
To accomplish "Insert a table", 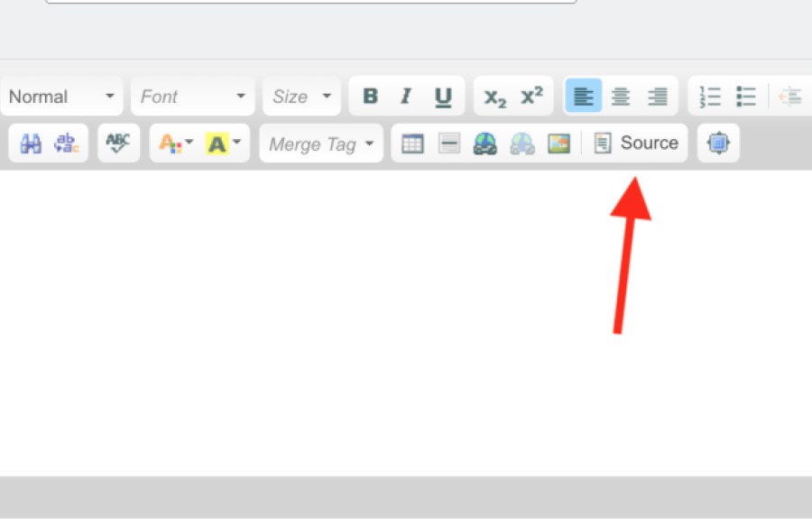I will tap(412, 144).
